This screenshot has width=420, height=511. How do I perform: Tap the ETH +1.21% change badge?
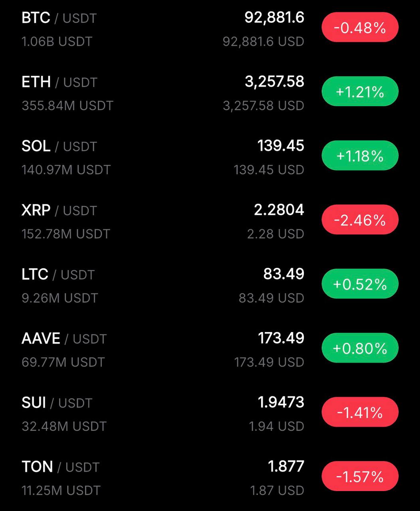coord(360,92)
